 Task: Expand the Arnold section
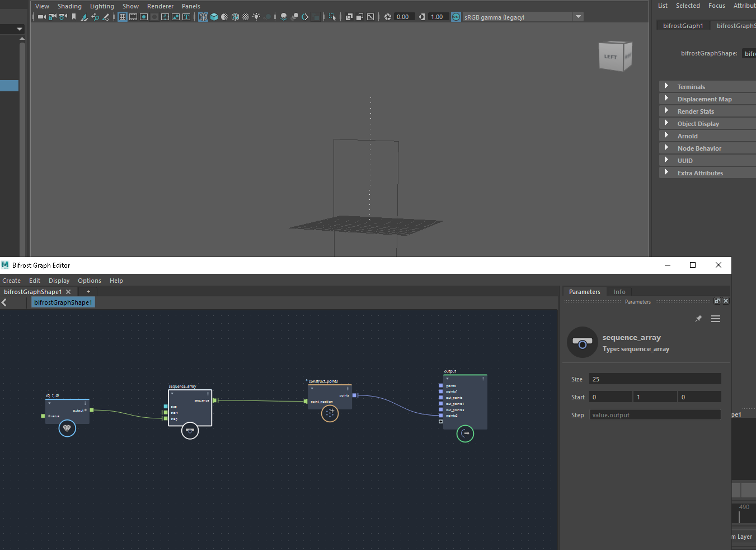click(x=666, y=136)
